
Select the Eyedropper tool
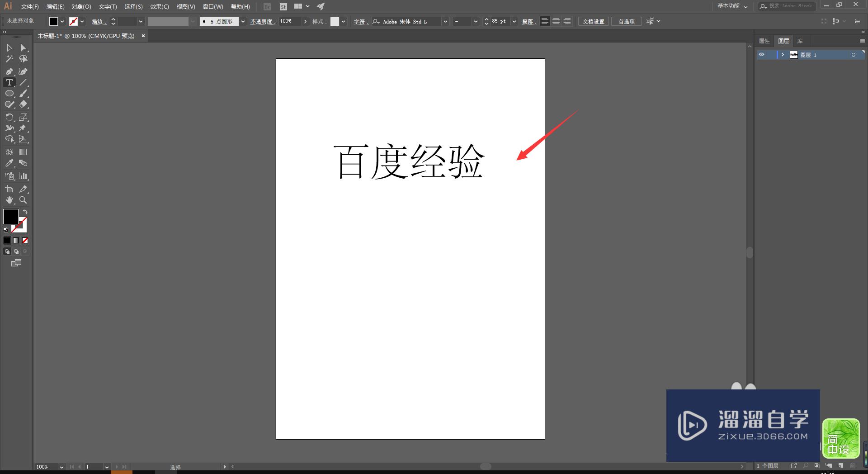9,163
